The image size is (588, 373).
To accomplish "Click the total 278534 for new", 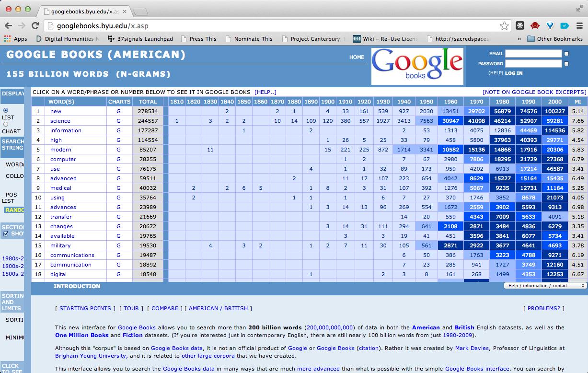I will pos(148,111).
